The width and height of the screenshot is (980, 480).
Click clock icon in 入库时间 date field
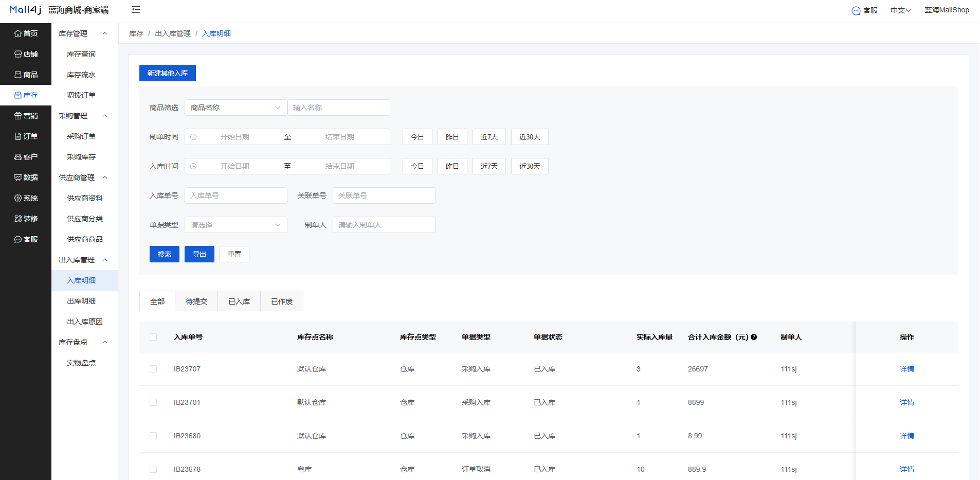[193, 166]
